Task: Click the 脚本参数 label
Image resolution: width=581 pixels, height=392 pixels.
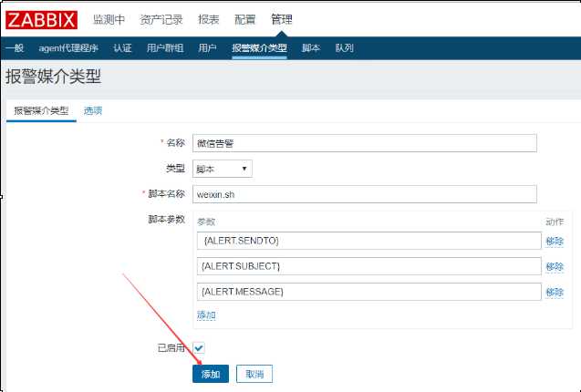Action: 166,220
